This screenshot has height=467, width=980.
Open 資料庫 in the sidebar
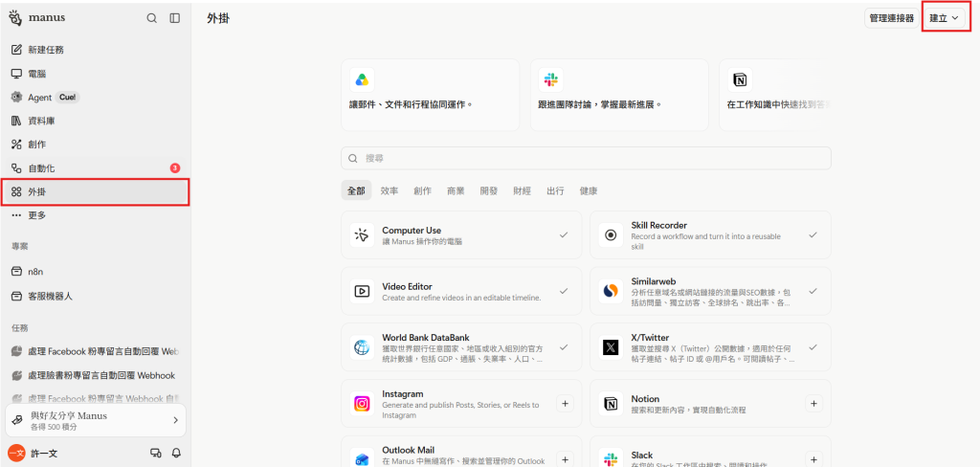(x=95, y=121)
